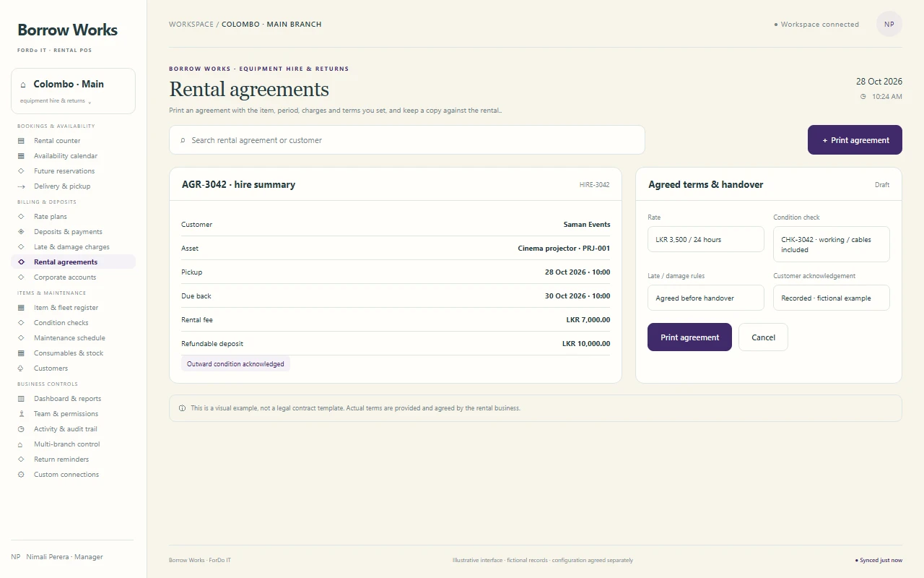Image resolution: width=924 pixels, height=578 pixels.
Task: Click the Colombo · Main Branch breadcrumb
Action: (271, 24)
